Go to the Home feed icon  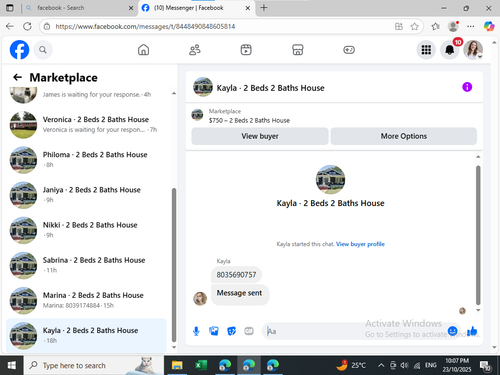[143, 50]
